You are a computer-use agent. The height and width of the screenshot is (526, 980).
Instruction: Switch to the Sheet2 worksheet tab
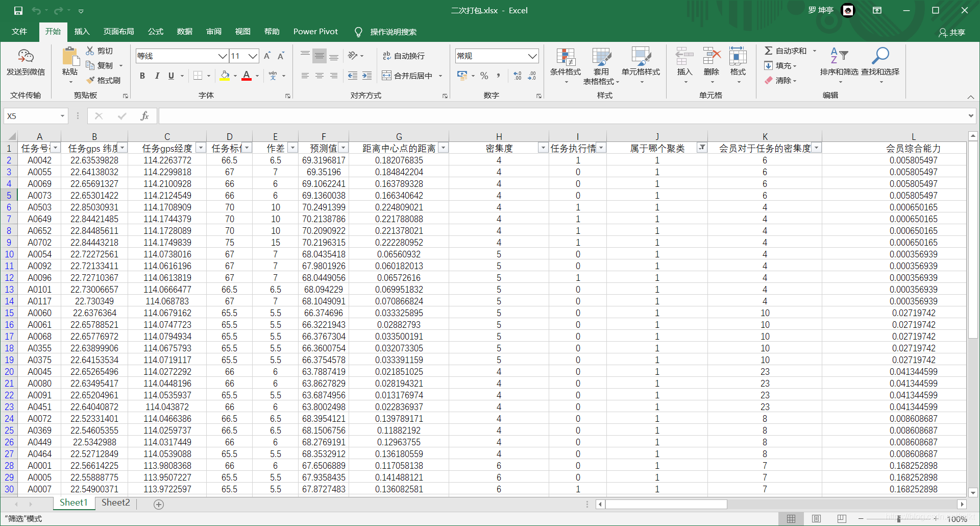116,503
